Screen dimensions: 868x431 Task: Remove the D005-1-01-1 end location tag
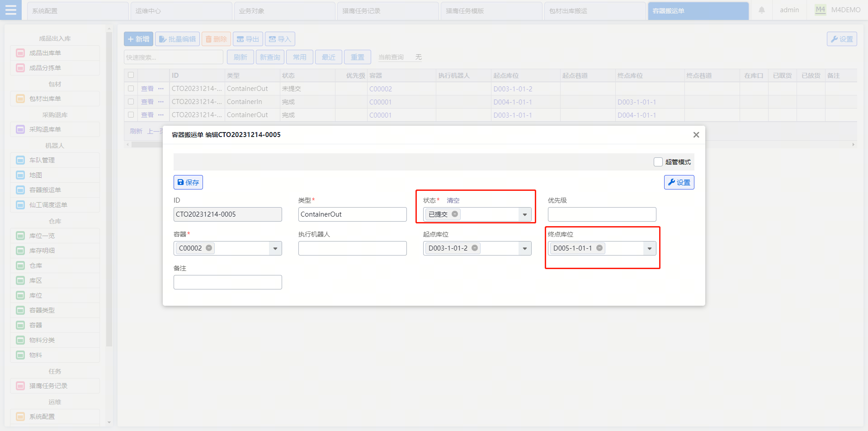[x=599, y=248]
